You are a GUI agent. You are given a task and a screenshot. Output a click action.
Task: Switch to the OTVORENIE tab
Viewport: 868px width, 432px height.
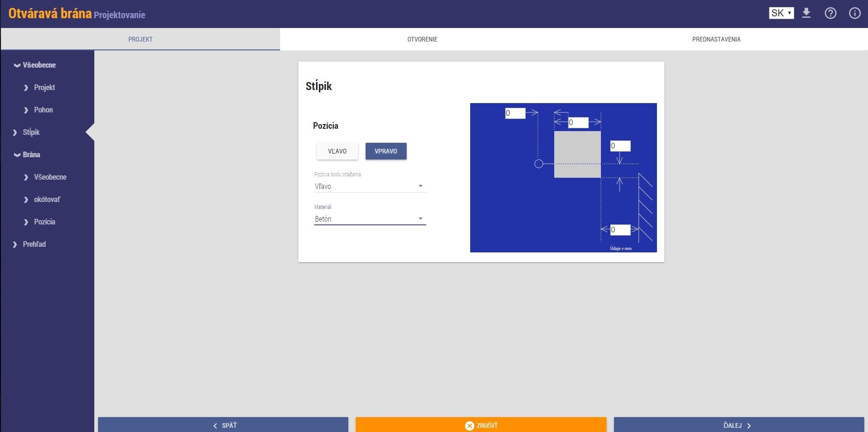coord(422,39)
